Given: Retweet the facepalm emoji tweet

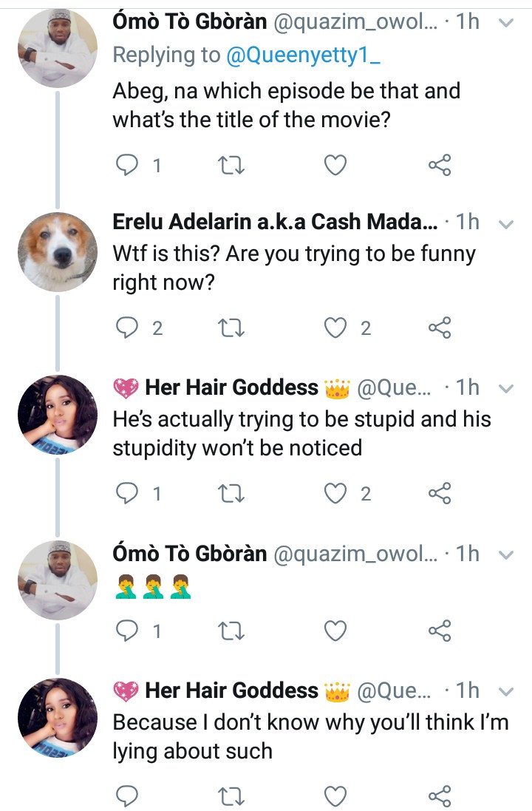Looking at the screenshot, I should pyautogui.click(x=233, y=631).
